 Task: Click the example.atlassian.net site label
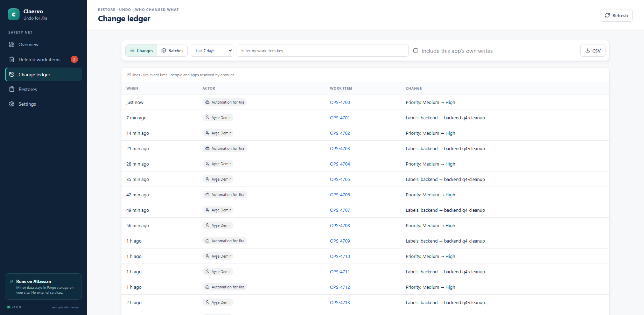pyautogui.click(x=66, y=307)
